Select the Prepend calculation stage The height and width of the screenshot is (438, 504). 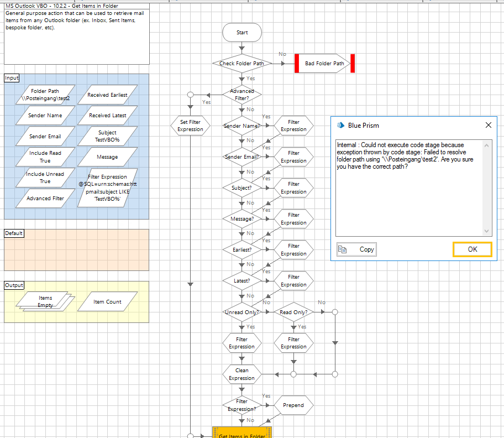tap(293, 405)
